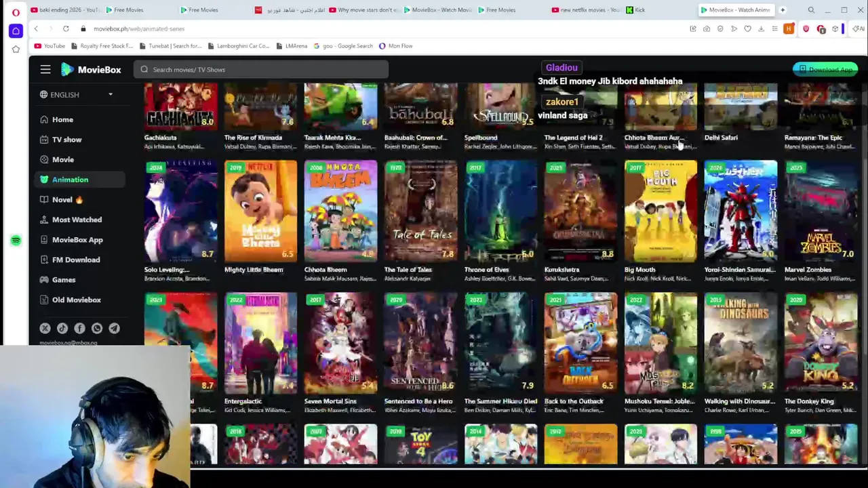This screenshot has height=488, width=868.
Task: Click the Delhi Safari title
Action: point(721,138)
